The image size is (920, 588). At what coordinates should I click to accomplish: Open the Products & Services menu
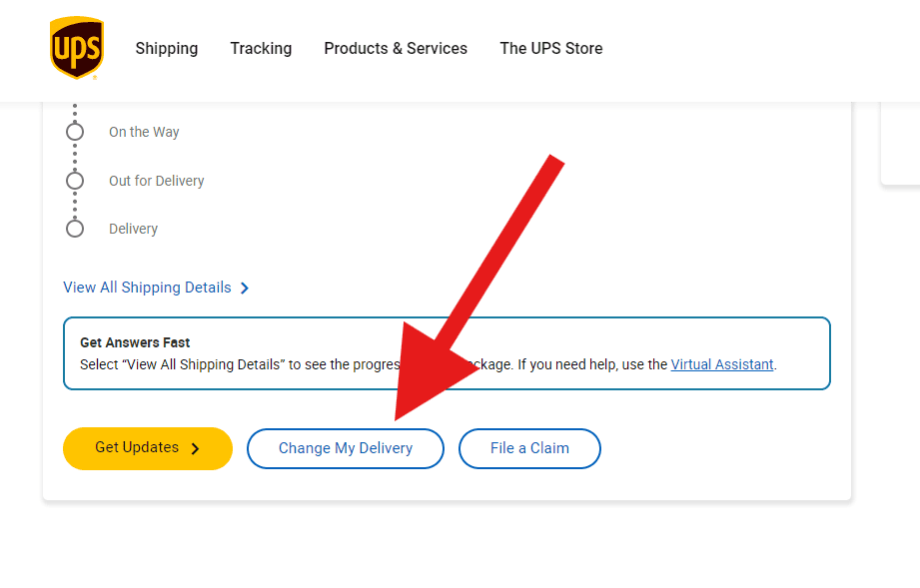pos(396,48)
